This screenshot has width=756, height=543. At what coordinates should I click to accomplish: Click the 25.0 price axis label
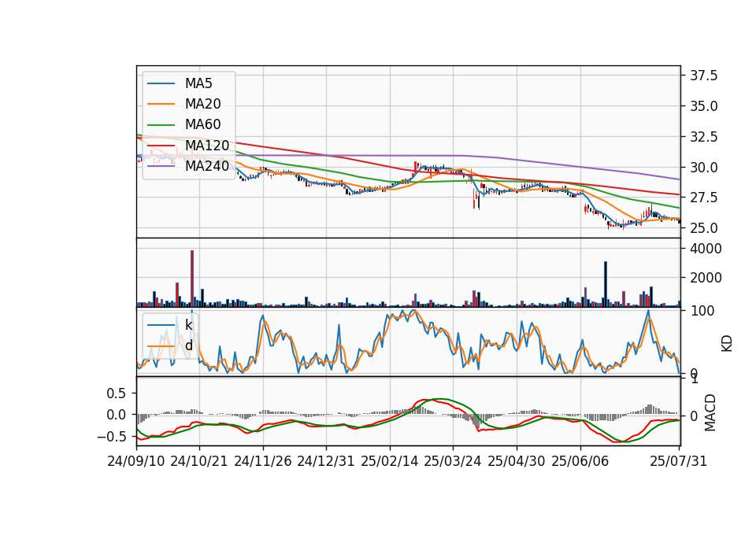click(x=703, y=228)
